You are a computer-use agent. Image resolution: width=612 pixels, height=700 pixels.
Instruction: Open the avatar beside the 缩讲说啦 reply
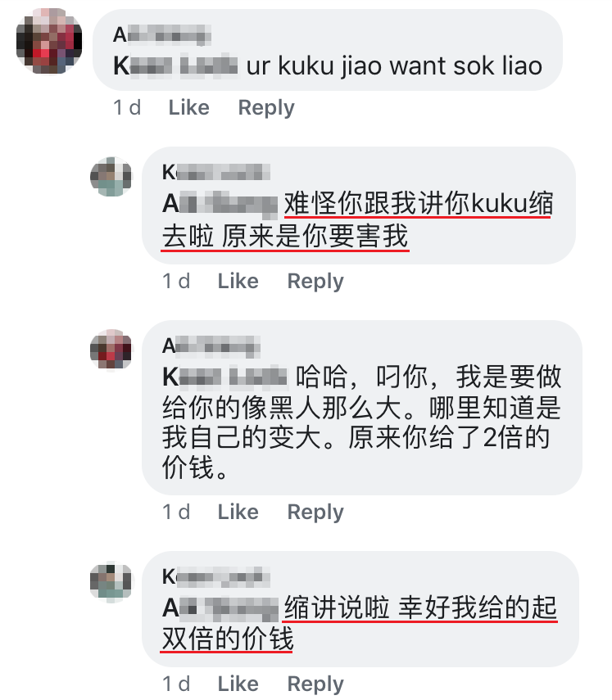click(x=111, y=581)
